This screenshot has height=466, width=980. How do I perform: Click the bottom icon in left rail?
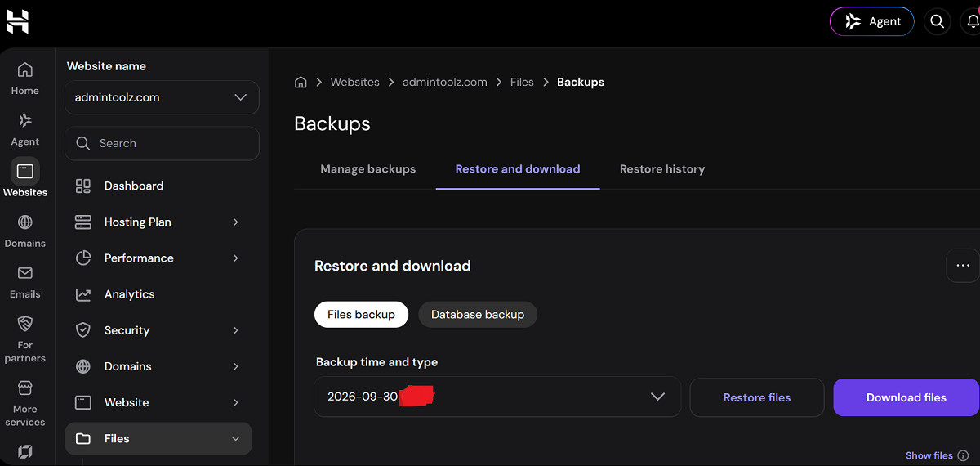coord(25,451)
